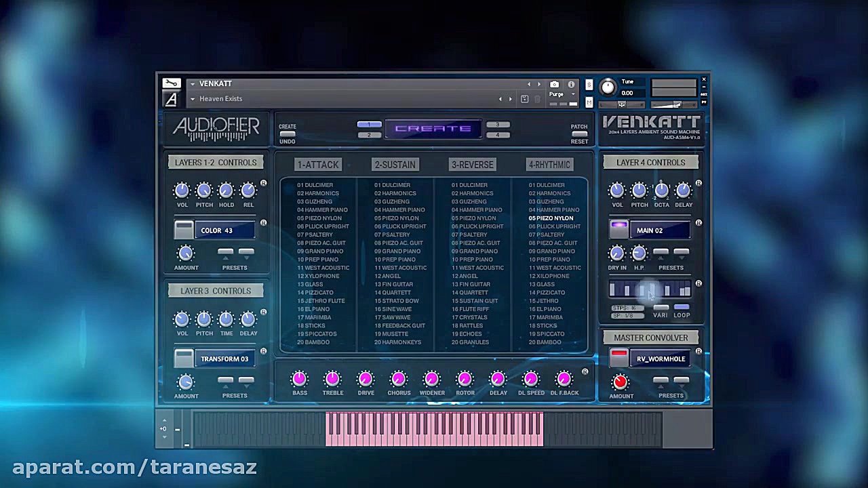868x488 pixels.
Task: Enable LOOP on the Layer 4 sequencer
Action: (682, 306)
